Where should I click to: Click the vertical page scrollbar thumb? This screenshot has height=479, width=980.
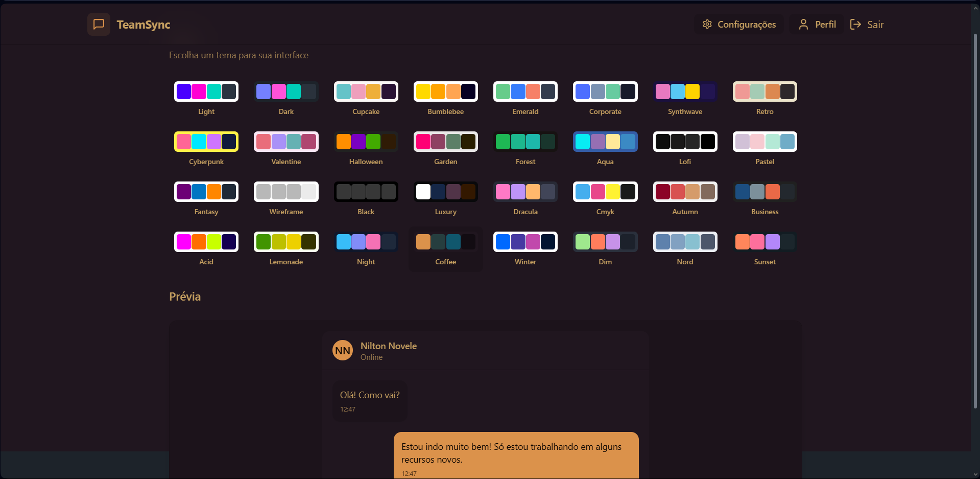[975, 221]
